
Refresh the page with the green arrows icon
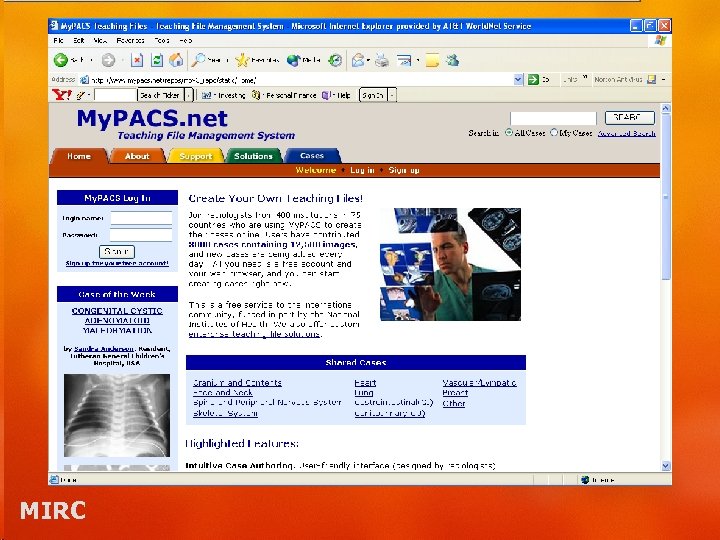pyautogui.click(x=157, y=60)
